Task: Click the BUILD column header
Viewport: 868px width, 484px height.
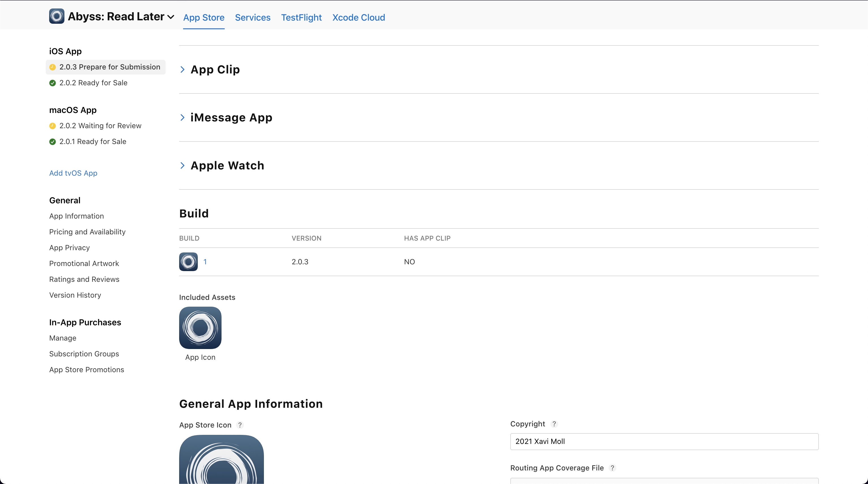Action: [189, 238]
